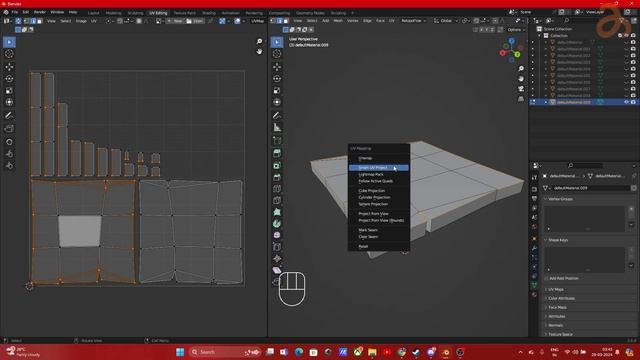The image size is (640, 360).
Task: Toggle render camera icon for defaultMaterial.004
Action: [633, 69]
